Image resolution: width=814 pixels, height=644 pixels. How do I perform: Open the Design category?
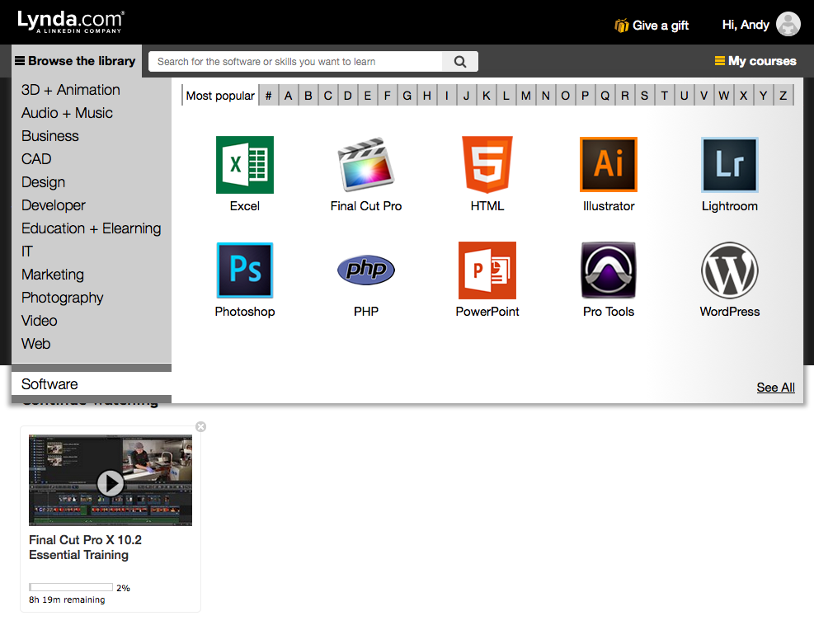[43, 182]
